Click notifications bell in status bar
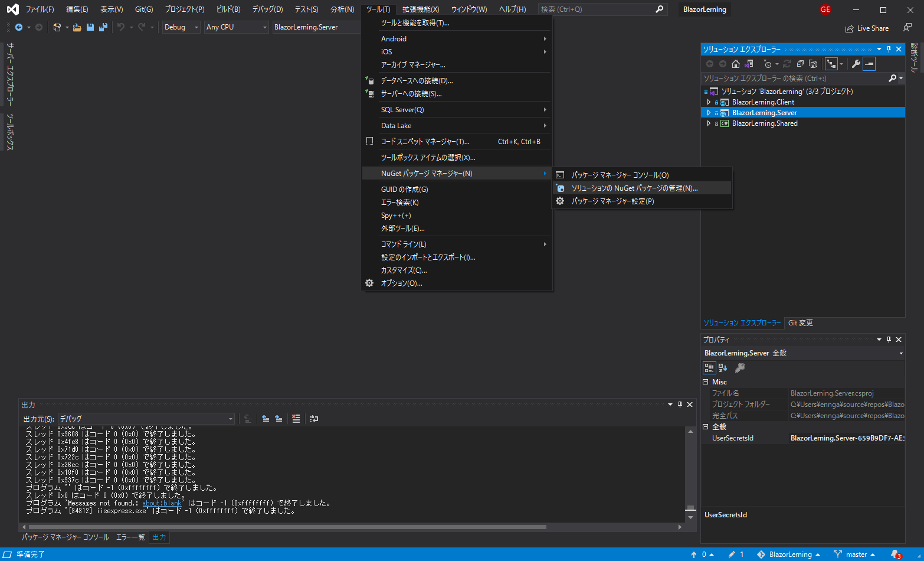Screen dimensions: 924x561 coord(896,555)
